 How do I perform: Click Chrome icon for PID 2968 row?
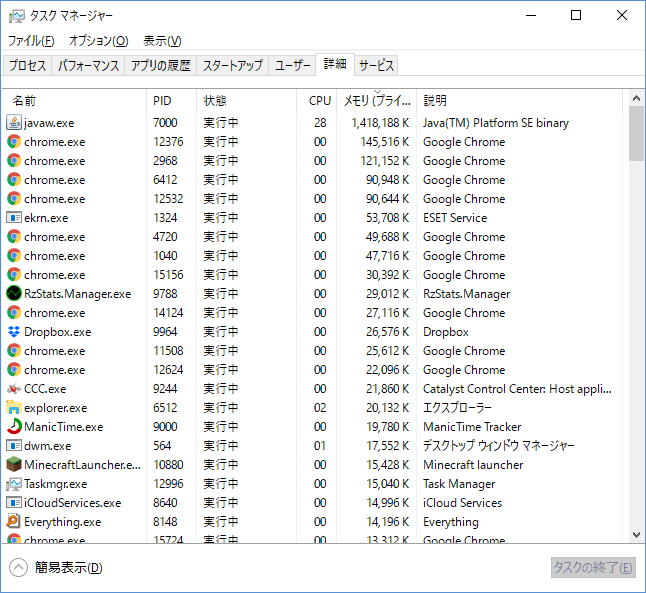[14, 161]
